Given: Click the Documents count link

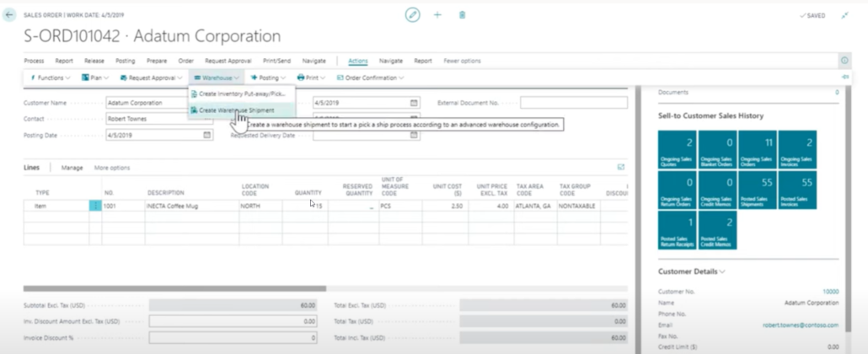Looking at the screenshot, I should (837, 93).
